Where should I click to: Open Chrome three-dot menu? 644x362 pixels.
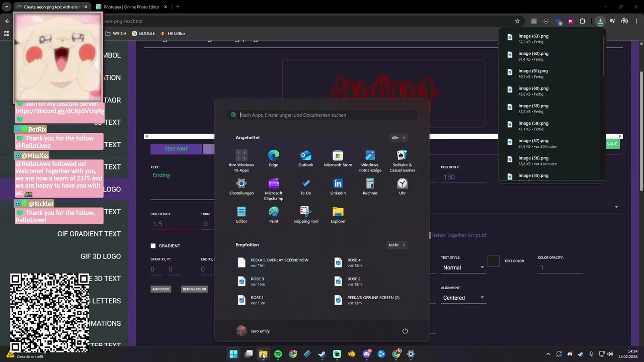636,21
